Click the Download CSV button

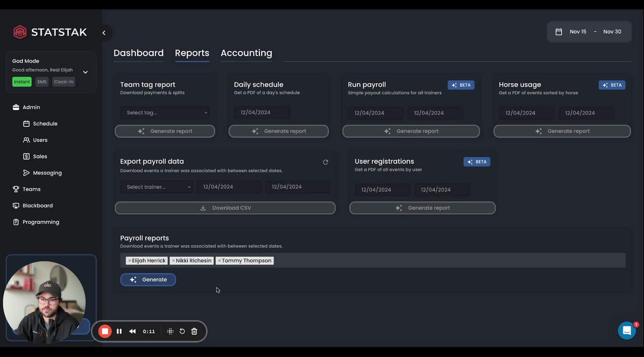point(225,208)
